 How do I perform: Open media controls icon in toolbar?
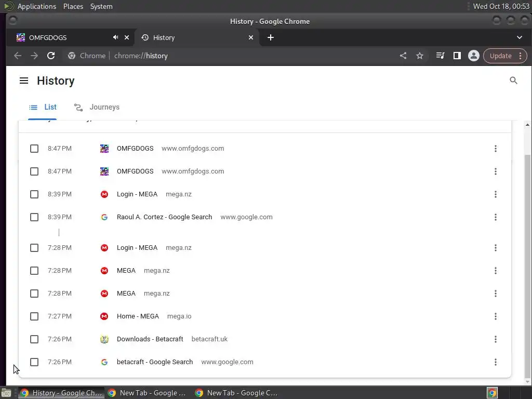(440, 56)
